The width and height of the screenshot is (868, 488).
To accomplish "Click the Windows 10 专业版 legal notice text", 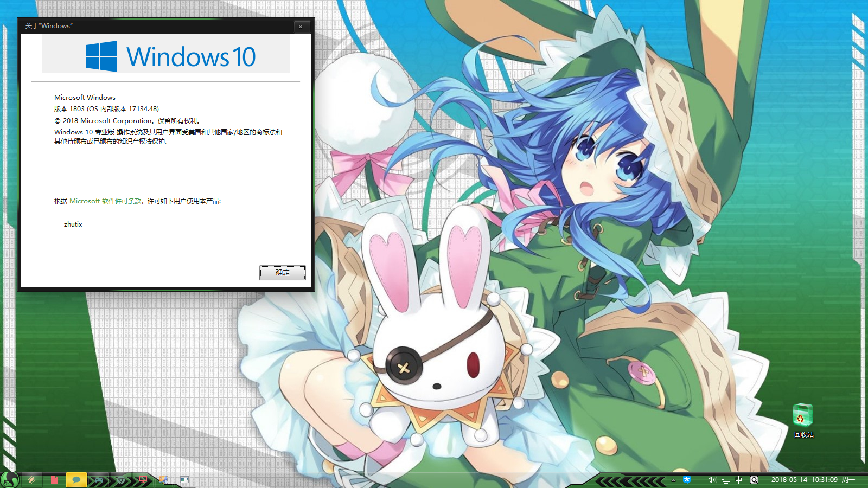I will [168, 137].
